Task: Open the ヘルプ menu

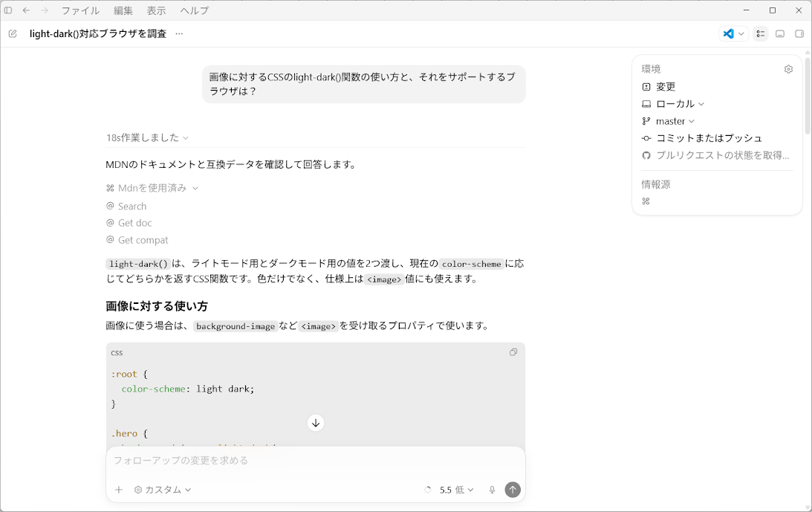Action: coord(195,10)
